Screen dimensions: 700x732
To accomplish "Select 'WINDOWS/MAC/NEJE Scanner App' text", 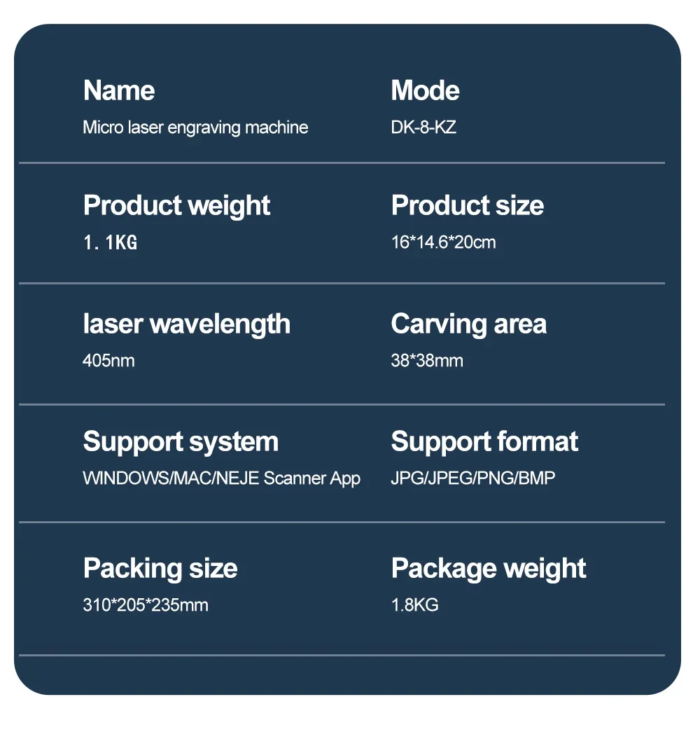I will tap(222, 478).
